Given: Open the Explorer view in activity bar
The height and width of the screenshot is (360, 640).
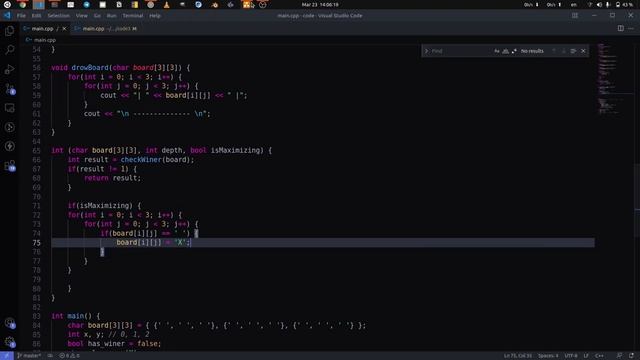Looking at the screenshot, I should click(x=9, y=31).
